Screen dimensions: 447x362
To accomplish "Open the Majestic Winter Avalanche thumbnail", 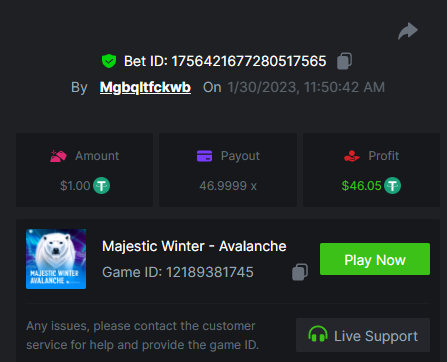I will click(x=56, y=259).
